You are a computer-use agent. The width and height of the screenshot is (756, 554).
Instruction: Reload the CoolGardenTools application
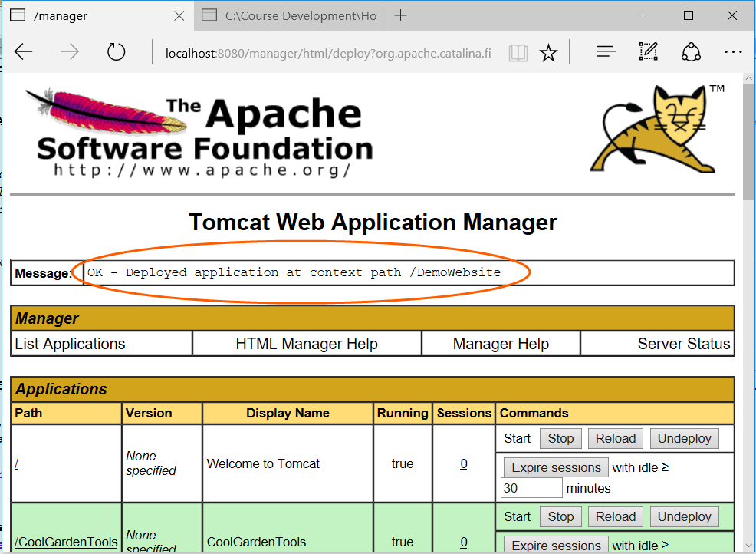pyautogui.click(x=616, y=516)
